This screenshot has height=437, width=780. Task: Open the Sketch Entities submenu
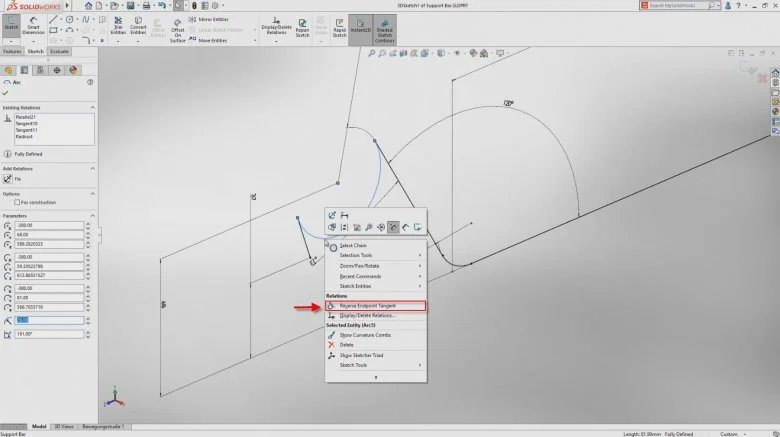(x=376, y=286)
